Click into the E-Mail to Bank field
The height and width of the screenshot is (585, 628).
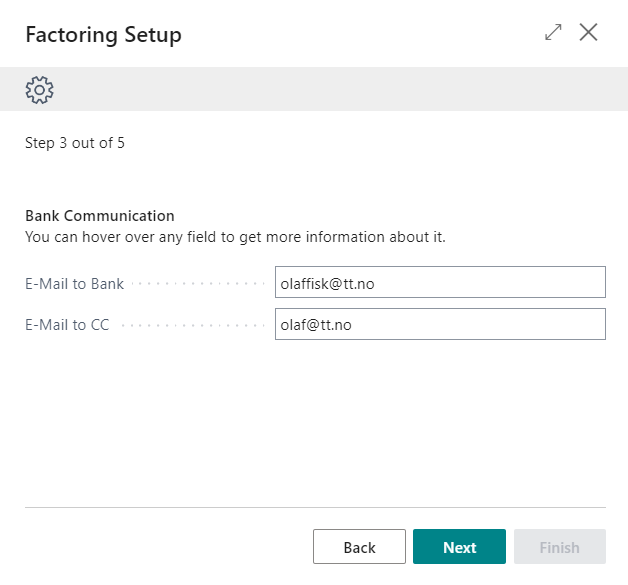click(x=440, y=283)
